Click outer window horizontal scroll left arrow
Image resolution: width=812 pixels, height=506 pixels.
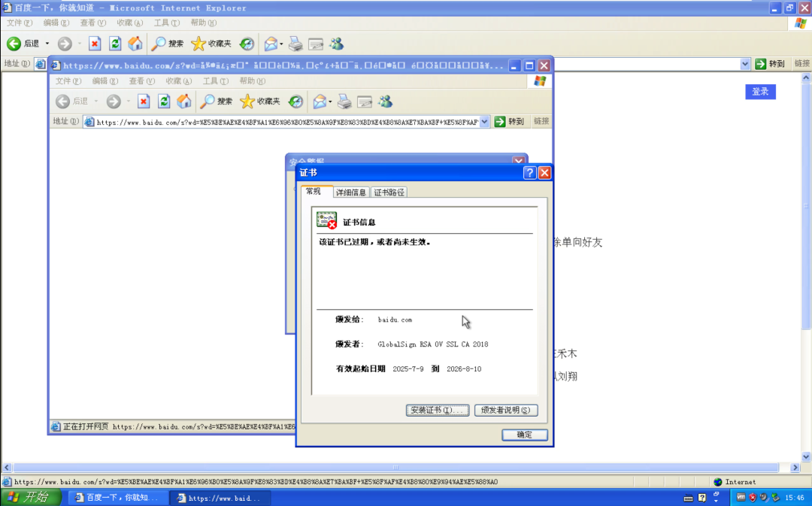(6, 467)
